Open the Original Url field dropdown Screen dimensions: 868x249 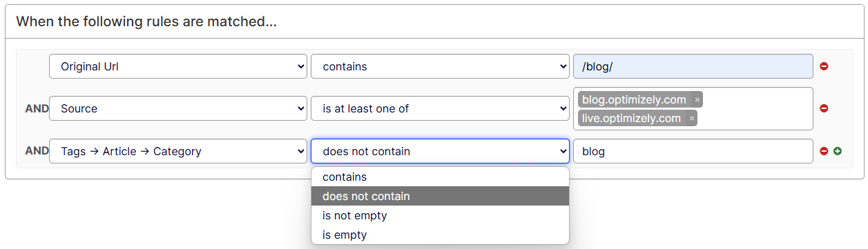178,66
